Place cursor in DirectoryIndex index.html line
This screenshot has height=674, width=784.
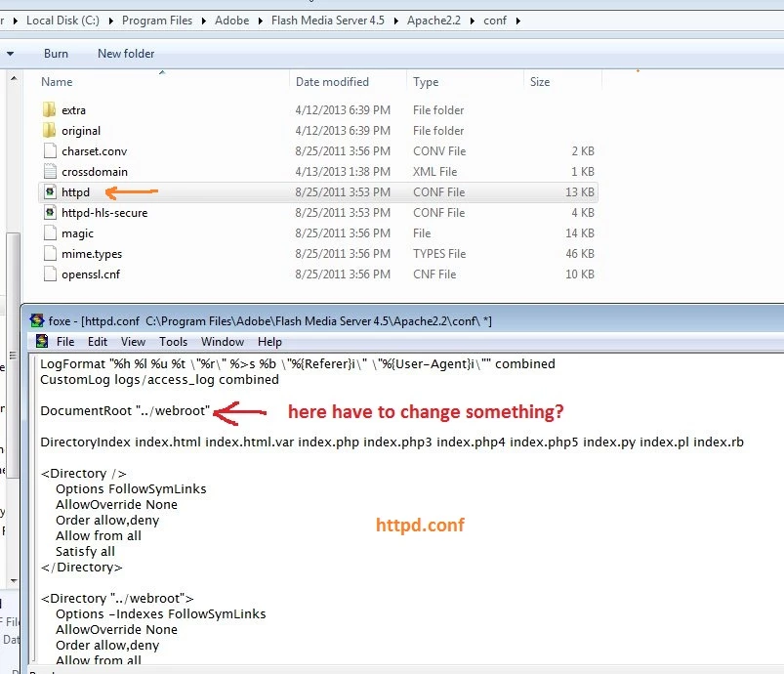click(392, 442)
